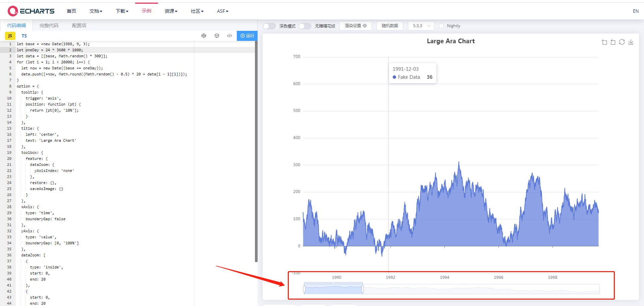Click the y-axis label 700
This screenshot has width=644, height=306.
(x=297, y=57)
